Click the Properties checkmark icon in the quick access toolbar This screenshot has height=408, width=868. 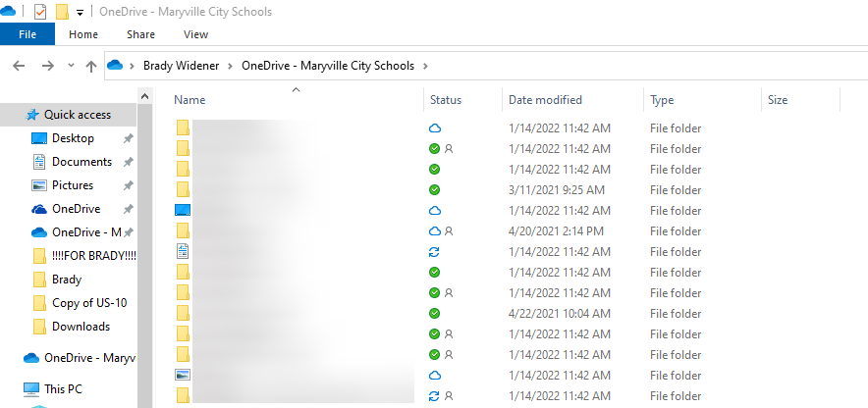[40, 12]
